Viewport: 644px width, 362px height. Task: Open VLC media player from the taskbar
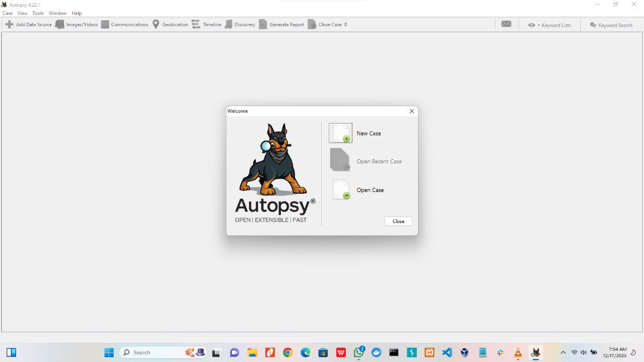pyautogui.click(x=518, y=352)
